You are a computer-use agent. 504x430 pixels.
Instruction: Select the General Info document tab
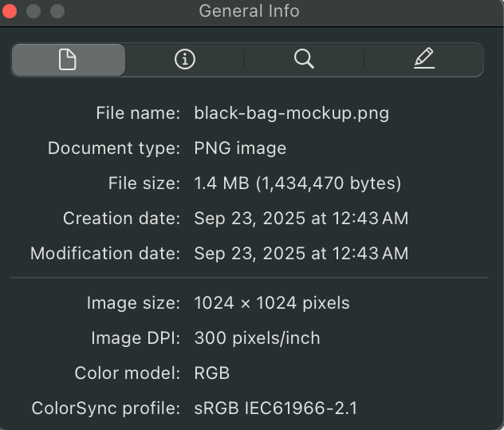click(68, 60)
